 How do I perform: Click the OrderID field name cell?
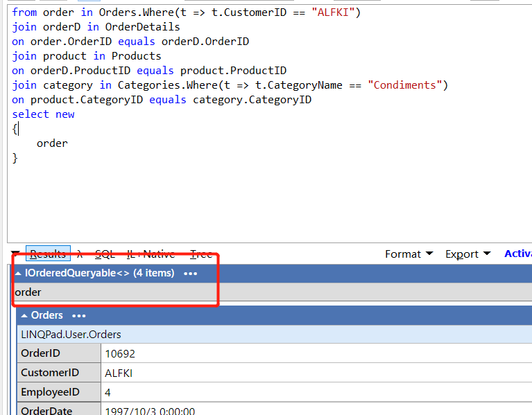pos(59,353)
